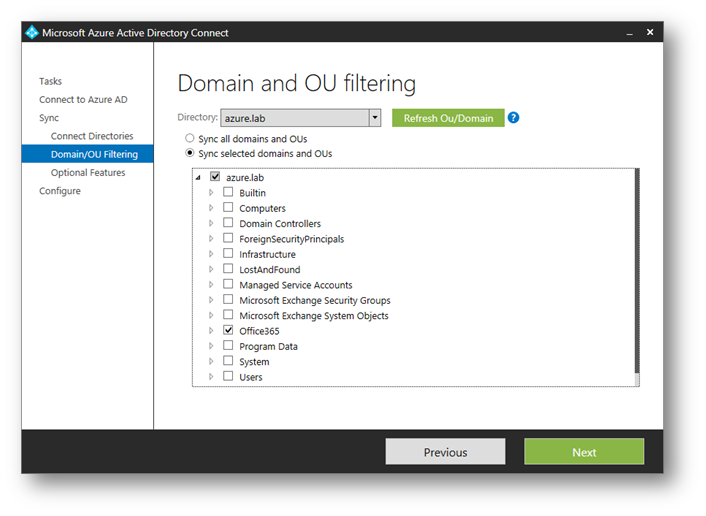Expand Microsoft Exchange System Objects node
This screenshot has width=706, height=516.
pyautogui.click(x=211, y=315)
